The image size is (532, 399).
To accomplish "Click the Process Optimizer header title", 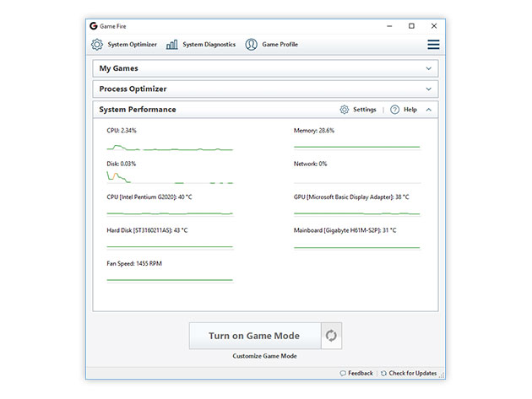I will (133, 89).
